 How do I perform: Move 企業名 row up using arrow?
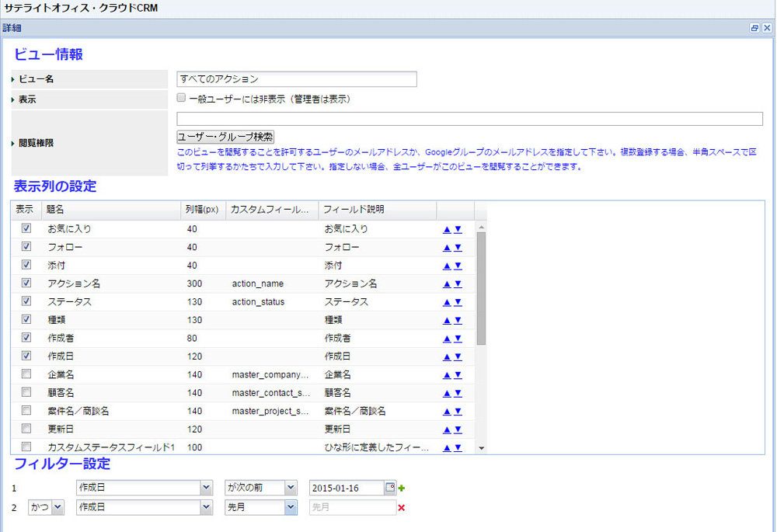(x=447, y=374)
